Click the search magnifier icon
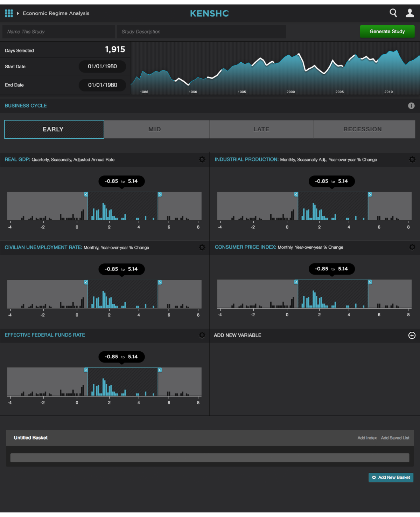The image size is (420, 517). click(x=393, y=13)
